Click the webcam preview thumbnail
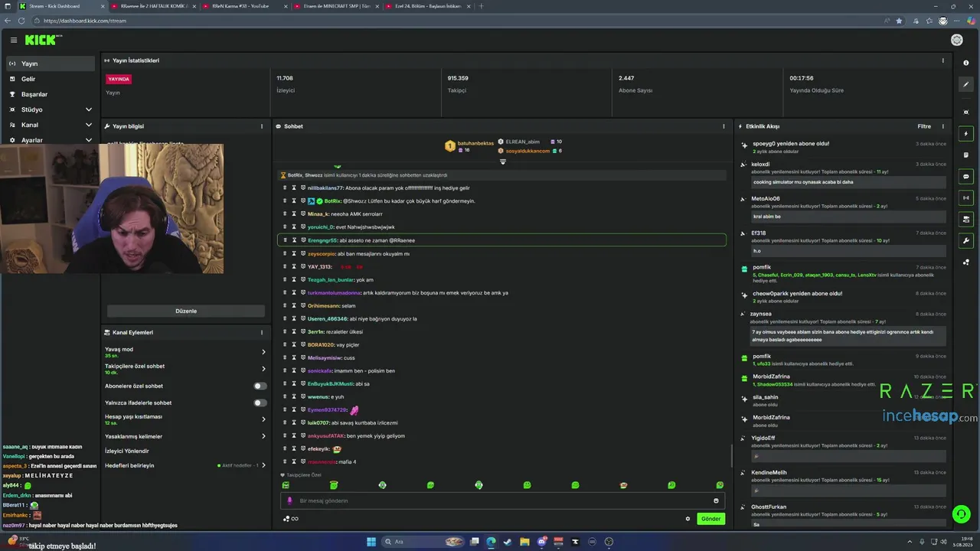This screenshot has height=551, width=980. pyautogui.click(x=112, y=209)
